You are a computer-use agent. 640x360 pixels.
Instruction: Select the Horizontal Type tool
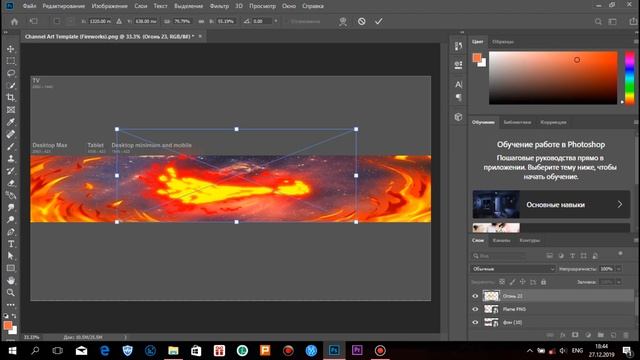click(x=11, y=244)
